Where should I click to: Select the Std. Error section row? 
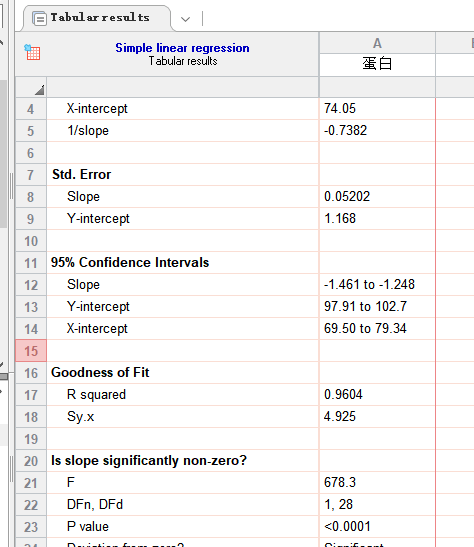tap(183, 175)
